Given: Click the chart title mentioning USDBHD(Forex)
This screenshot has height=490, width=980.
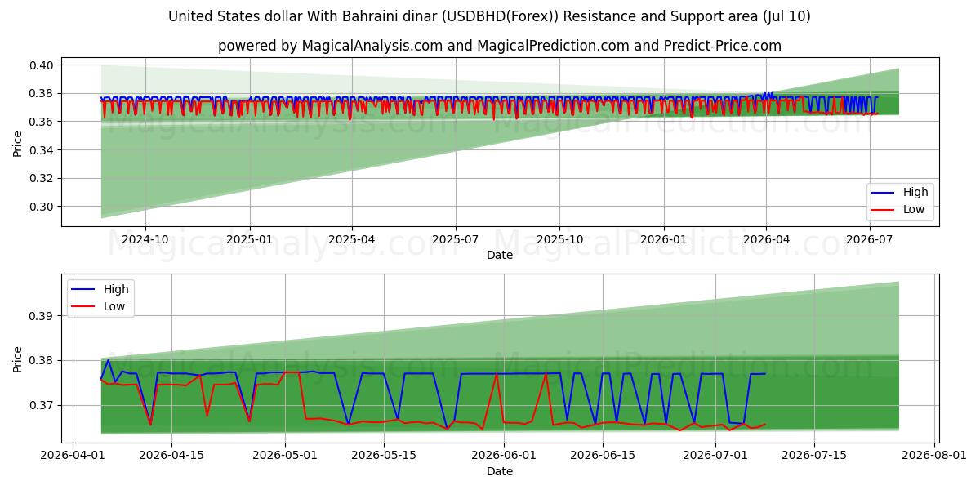Looking at the screenshot, I should point(489,16).
